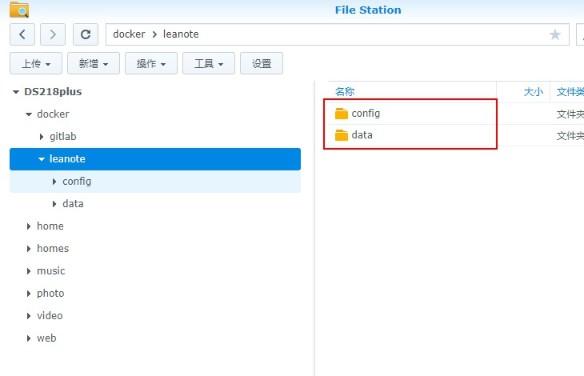Refresh the leanote folder view
The width and height of the screenshot is (584, 376).
coord(86,35)
